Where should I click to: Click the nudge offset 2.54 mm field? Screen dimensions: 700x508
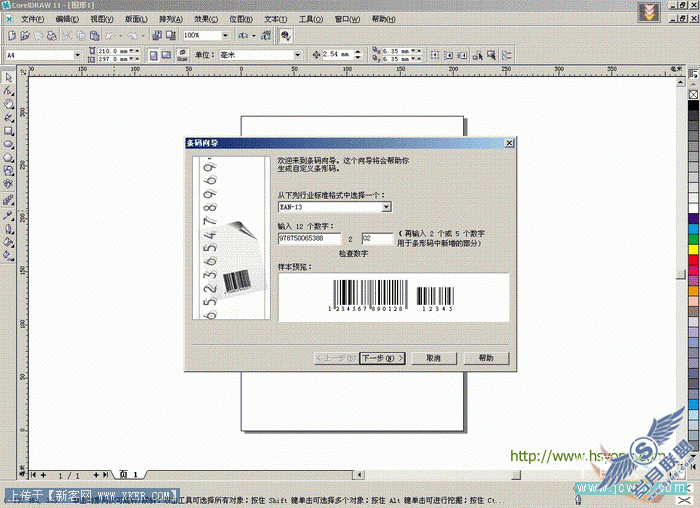[338, 54]
